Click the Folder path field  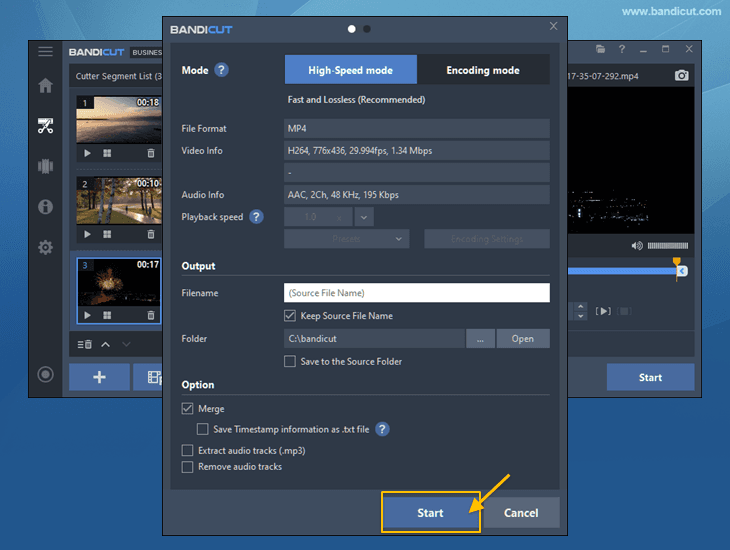pos(374,339)
